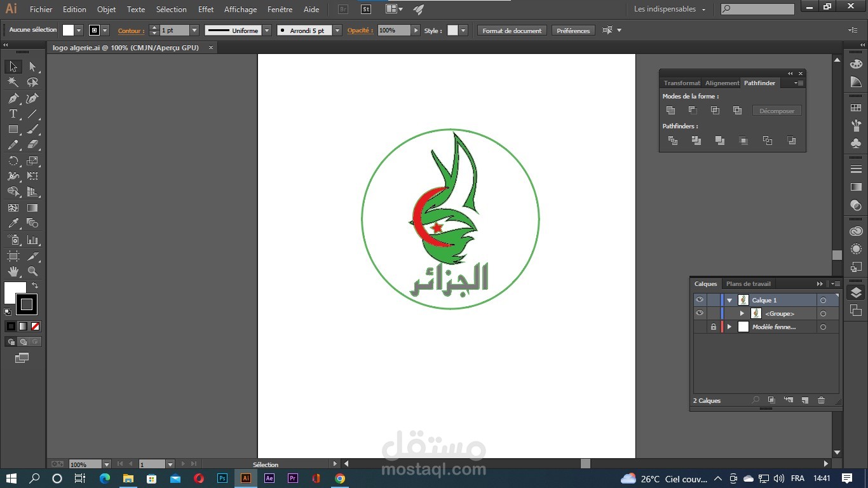Hide the Calque 1 layer
868x488 pixels.
[700, 300]
